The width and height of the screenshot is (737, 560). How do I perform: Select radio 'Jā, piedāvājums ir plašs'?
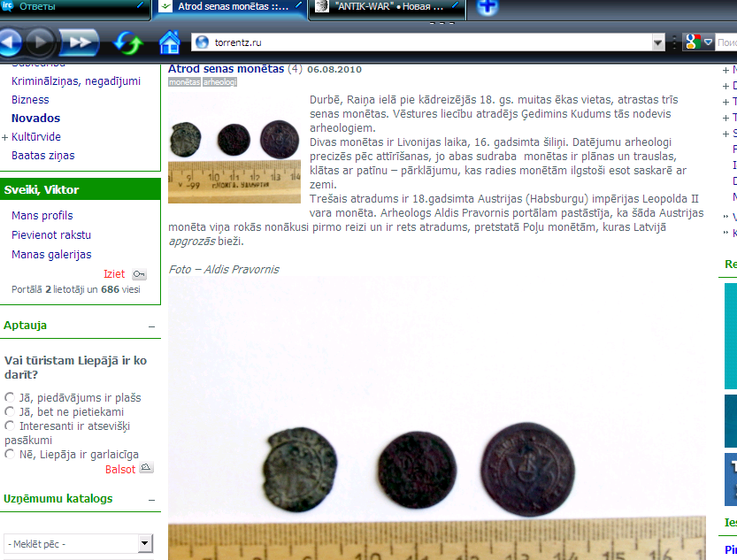[10, 397]
